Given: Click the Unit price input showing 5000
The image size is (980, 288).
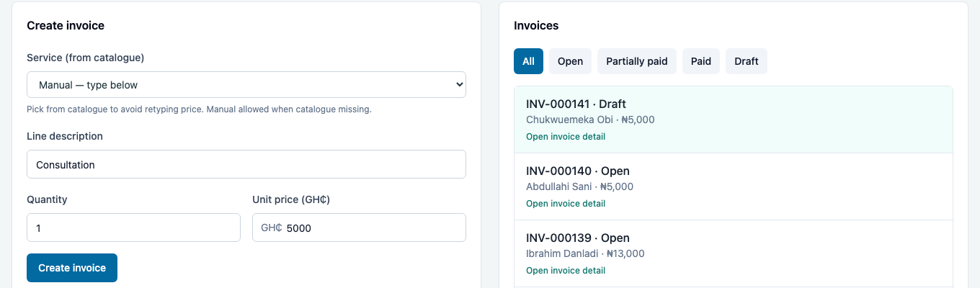Looking at the screenshot, I should point(359,228).
